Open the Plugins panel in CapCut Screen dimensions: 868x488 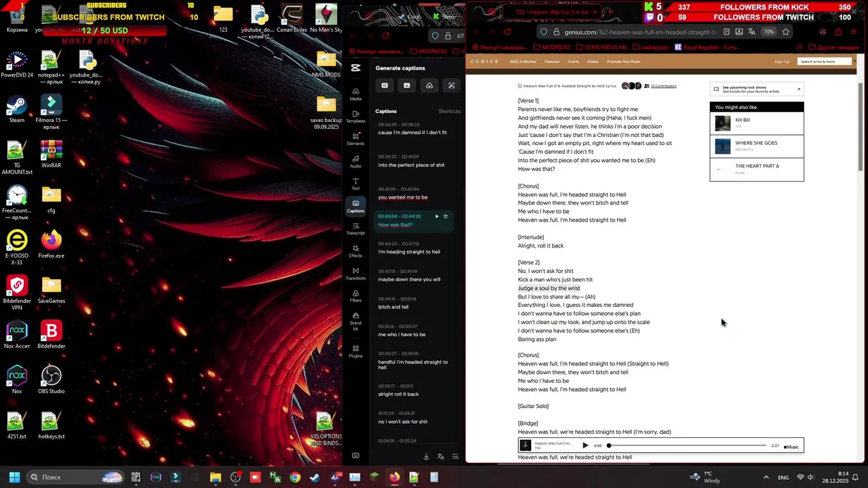[355, 351]
